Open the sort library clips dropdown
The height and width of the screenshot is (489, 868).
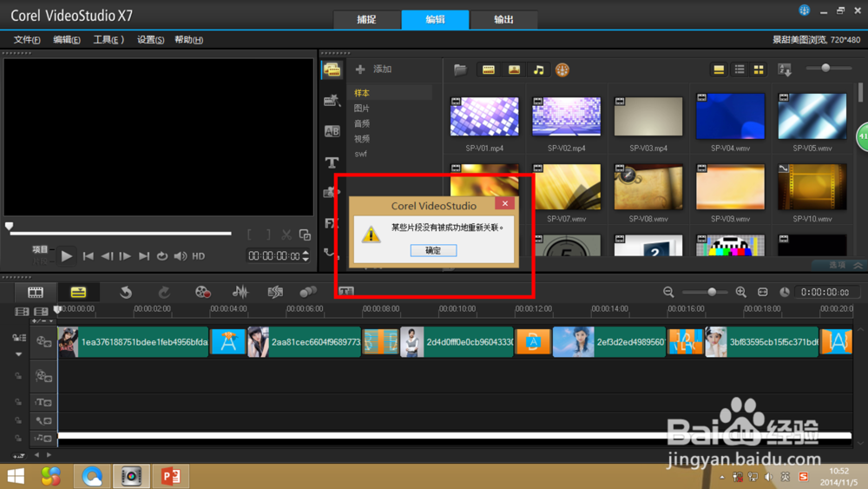click(x=785, y=69)
